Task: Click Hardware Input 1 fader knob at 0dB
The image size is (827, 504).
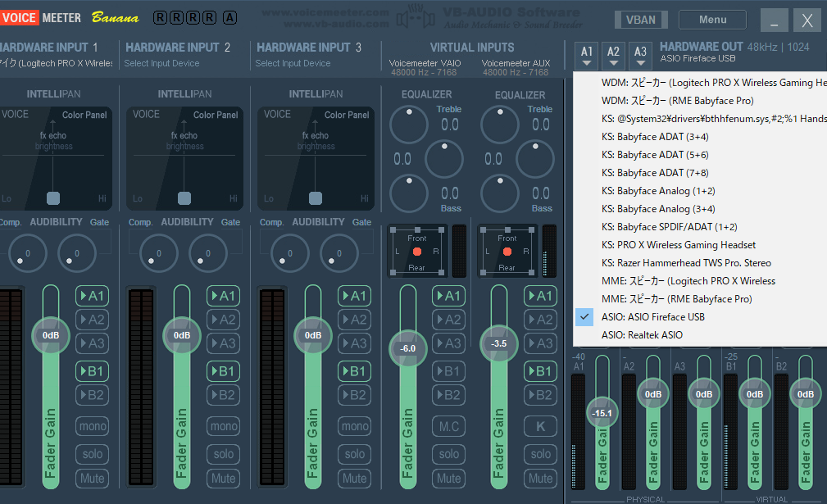Action: 51,335
